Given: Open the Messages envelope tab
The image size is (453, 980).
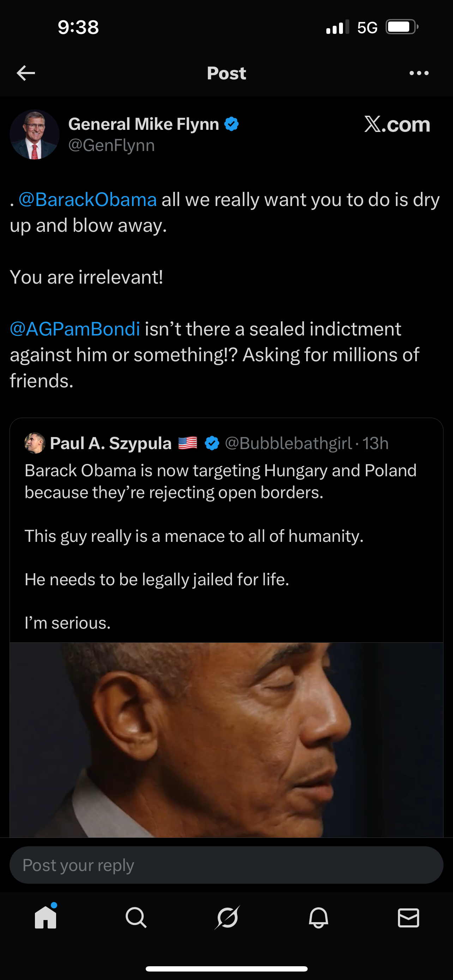Looking at the screenshot, I should pyautogui.click(x=409, y=918).
